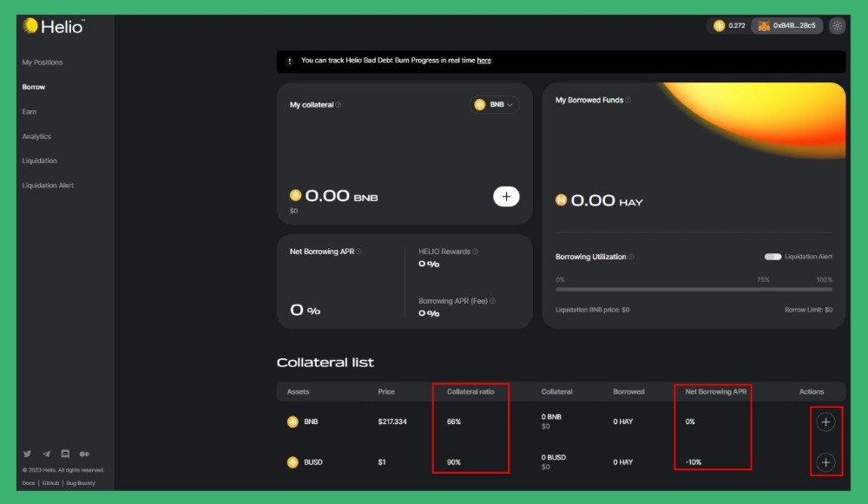
Task: Click the HAY coin icon beside 0.00 HAY
Action: pyautogui.click(x=561, y=200)
